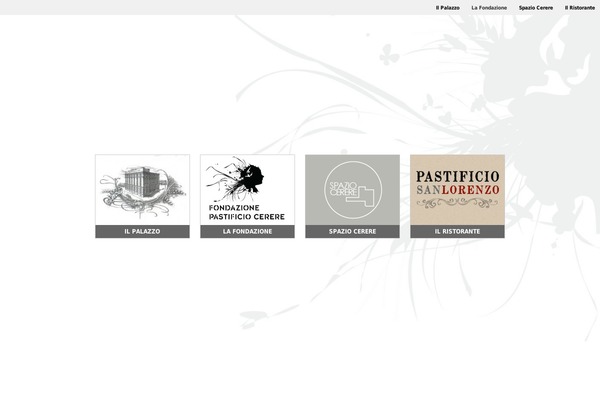The width and height of the screenshot is (600, 400).
Task: Open Spazio Cerere in the top navigation
Action: (x=536, y=8)
